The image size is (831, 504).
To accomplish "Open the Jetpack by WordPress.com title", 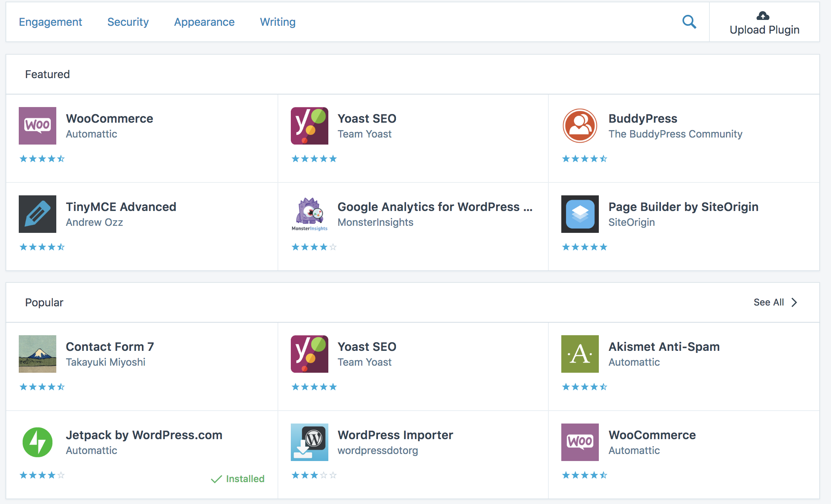I will [144, 435].
